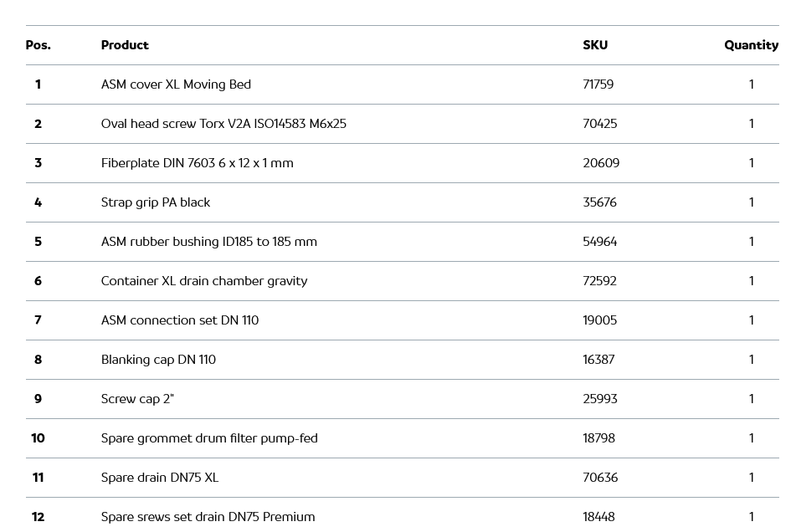Select SKU 54964 in the table
The width and height of the screenshot is (796, 532).
pos(600,242)
